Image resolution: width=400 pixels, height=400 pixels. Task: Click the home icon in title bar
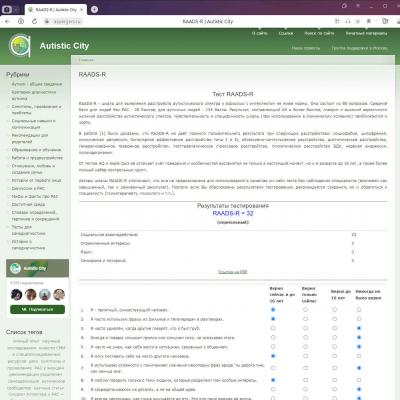[344, 6]
